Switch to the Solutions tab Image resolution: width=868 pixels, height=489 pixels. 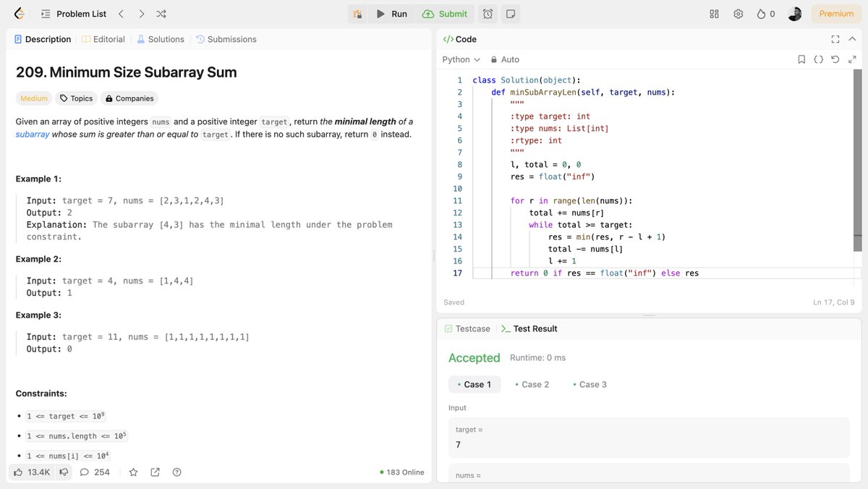161,39
